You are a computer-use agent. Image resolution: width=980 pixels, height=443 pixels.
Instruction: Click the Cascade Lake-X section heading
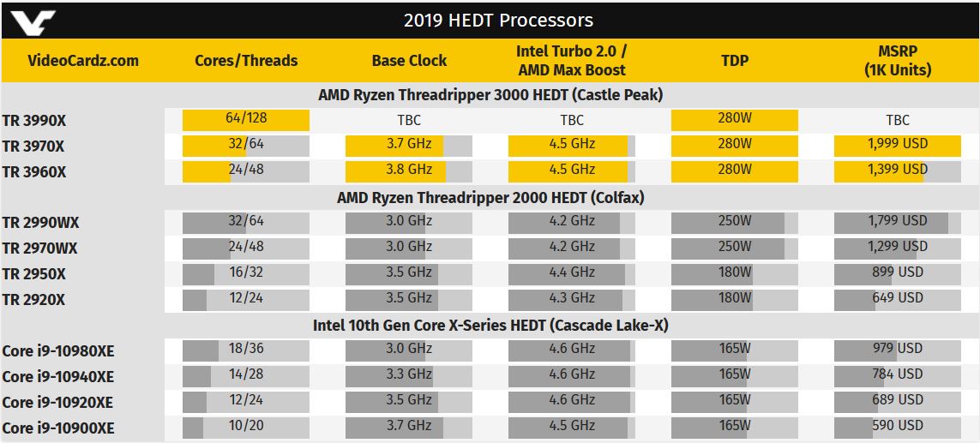point(490,325)
